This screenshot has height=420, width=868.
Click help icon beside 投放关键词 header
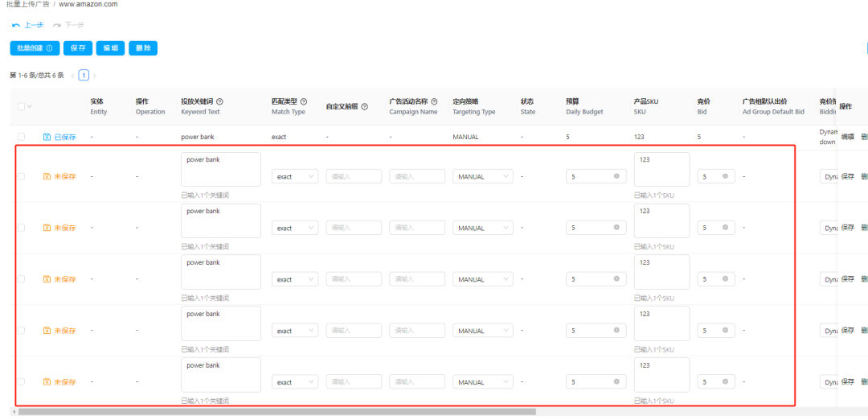click(219, 101)
